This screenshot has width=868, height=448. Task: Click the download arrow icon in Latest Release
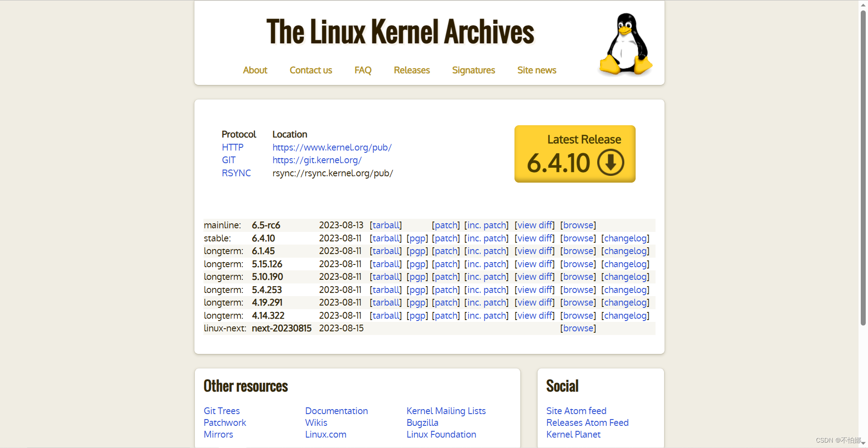click(610, 162)
